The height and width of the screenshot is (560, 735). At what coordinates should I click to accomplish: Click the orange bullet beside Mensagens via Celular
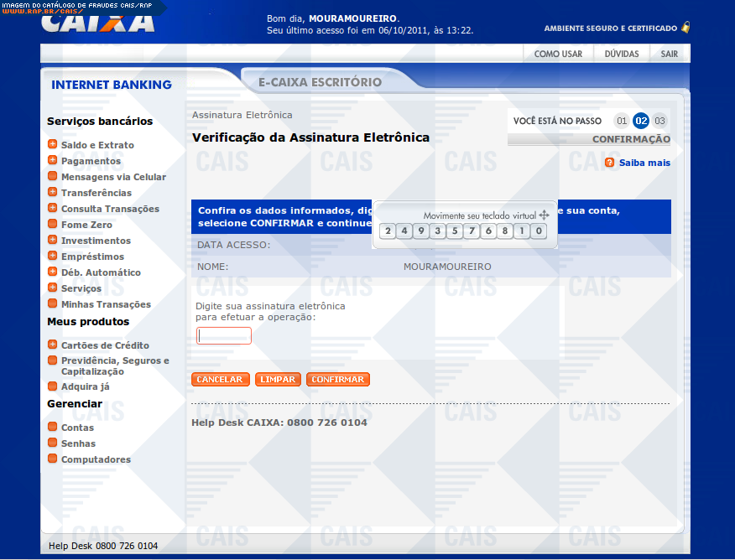pyautogui.click(x=52, y=177)
